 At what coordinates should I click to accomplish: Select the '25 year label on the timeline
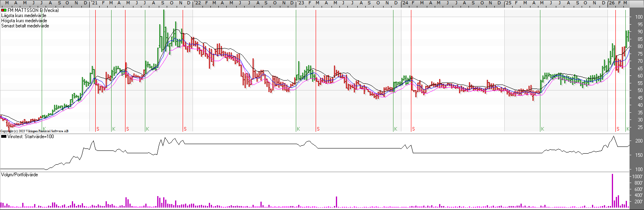pos(508,3)
